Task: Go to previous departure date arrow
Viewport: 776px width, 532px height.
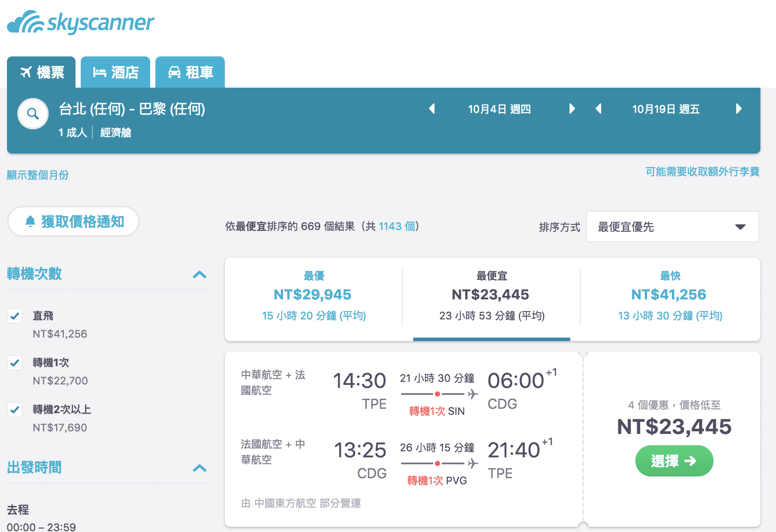Action: (x=432, y=108)
